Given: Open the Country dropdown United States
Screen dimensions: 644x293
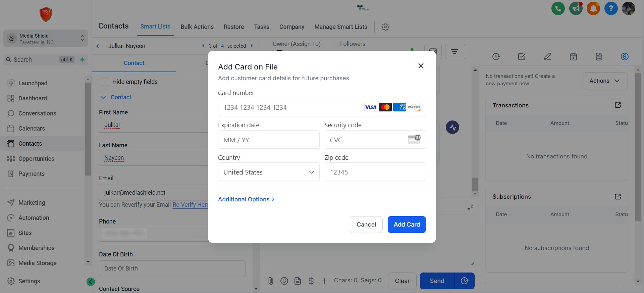Looking at the screenshot, I should click(x=269, y=172).
